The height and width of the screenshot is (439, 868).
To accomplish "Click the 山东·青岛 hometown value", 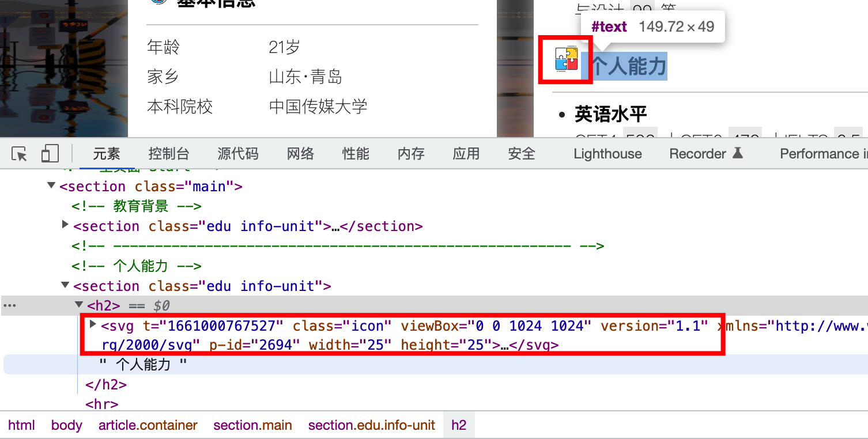I will [x=305, y=77].
